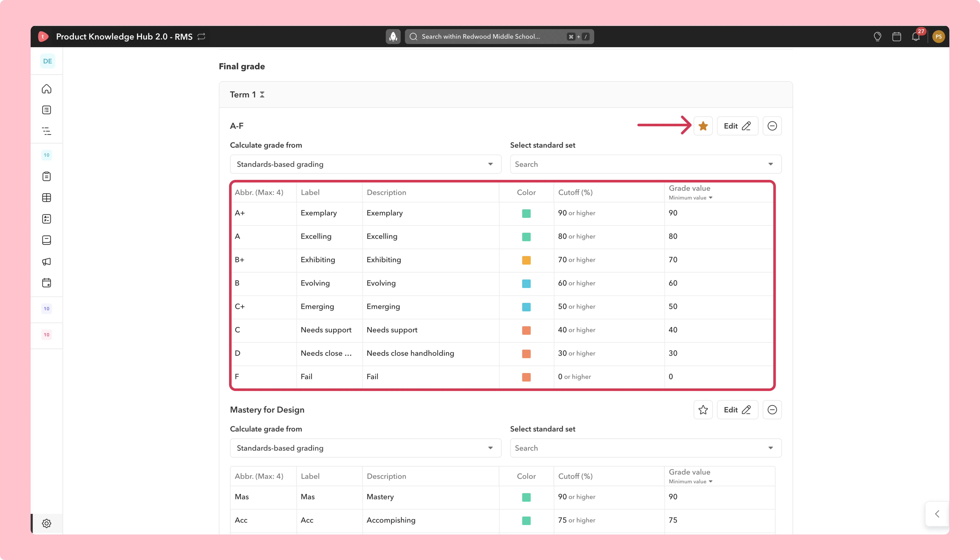The height and width of the screenshot is (560, 980).
Task: Click the color swatch in the Mas row
Action: [x=526, y=497]
